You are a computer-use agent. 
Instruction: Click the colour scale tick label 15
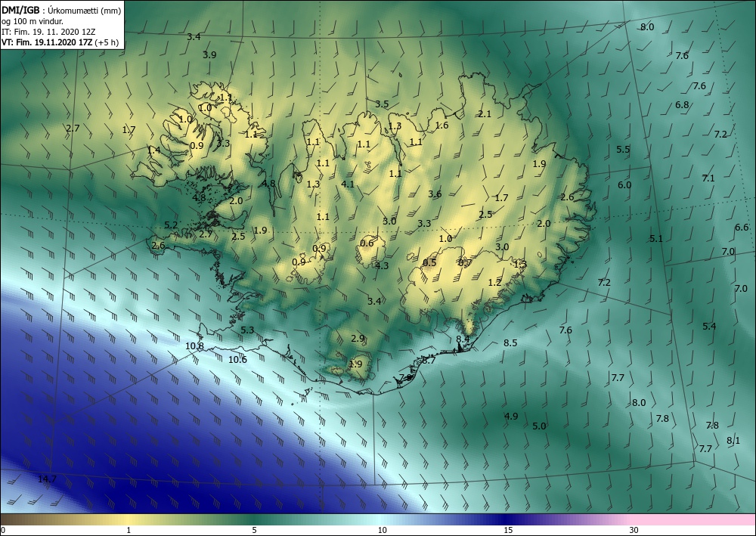(508, 530)
